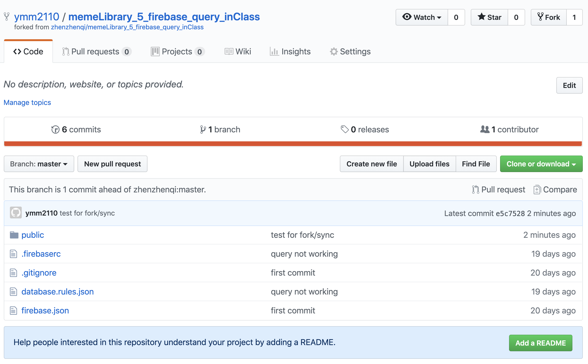Image resolution: width=588 pixels, height=364 pixels.
Task: Show the 1 contributor page
Action: click(x=509, y=130)
